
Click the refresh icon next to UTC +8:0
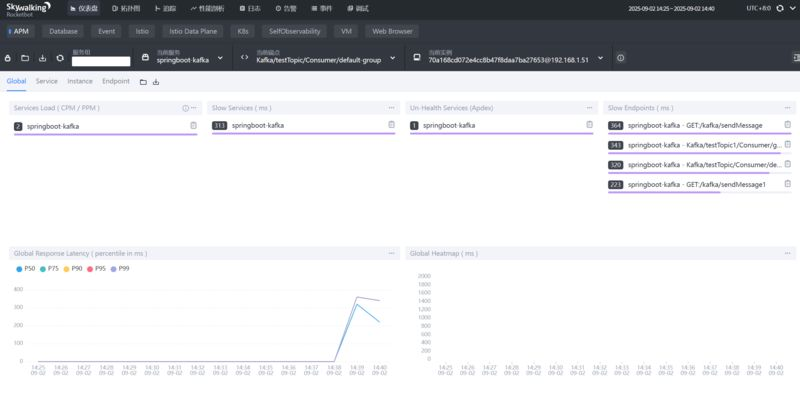[780, 9]
